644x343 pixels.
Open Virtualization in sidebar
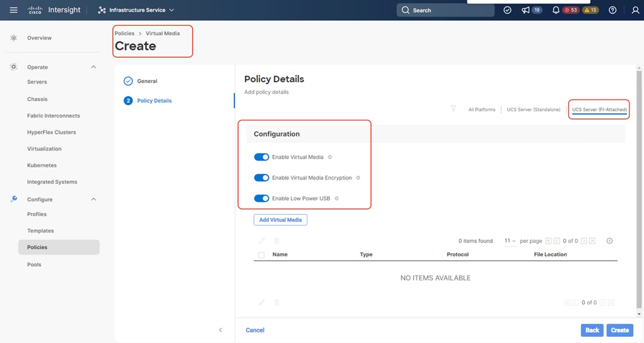[44, 149]
